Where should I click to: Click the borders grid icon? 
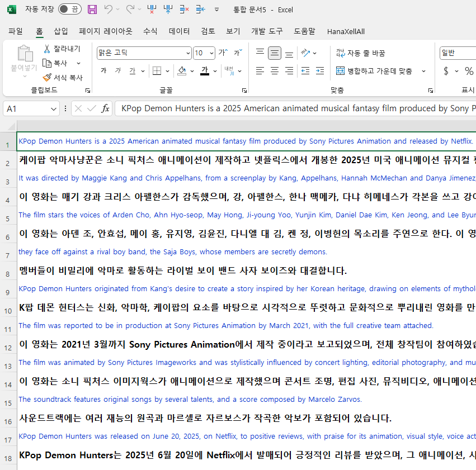coord(157,71)
